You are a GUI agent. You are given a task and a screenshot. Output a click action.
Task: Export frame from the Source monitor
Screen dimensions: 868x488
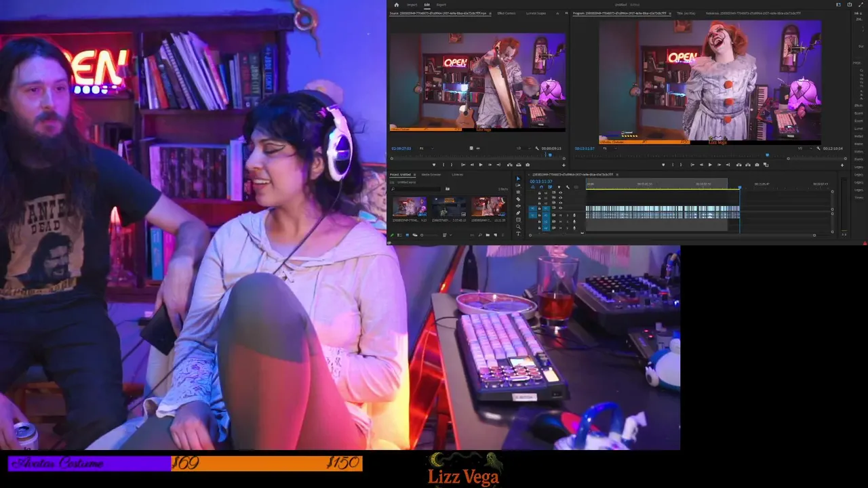pyautogui.click(x=528, y=165)
